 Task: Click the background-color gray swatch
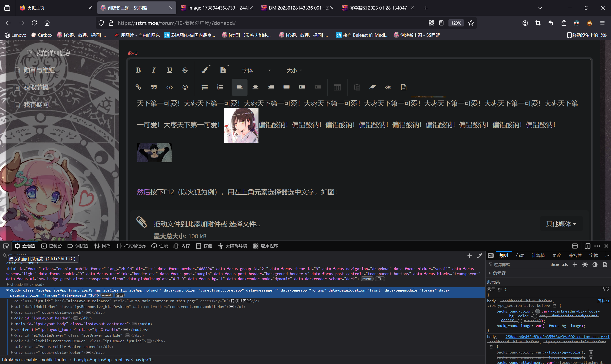click(x=537, y=311)
